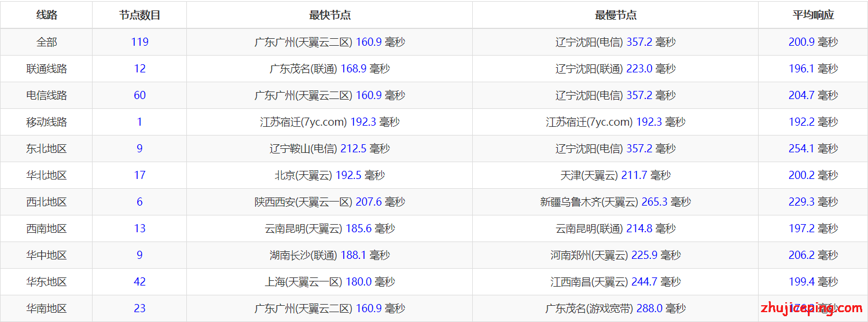868x322 pixels.
Task: Click average response 199.4 毫秒 for 华东地区
Action: coord(813,281)
